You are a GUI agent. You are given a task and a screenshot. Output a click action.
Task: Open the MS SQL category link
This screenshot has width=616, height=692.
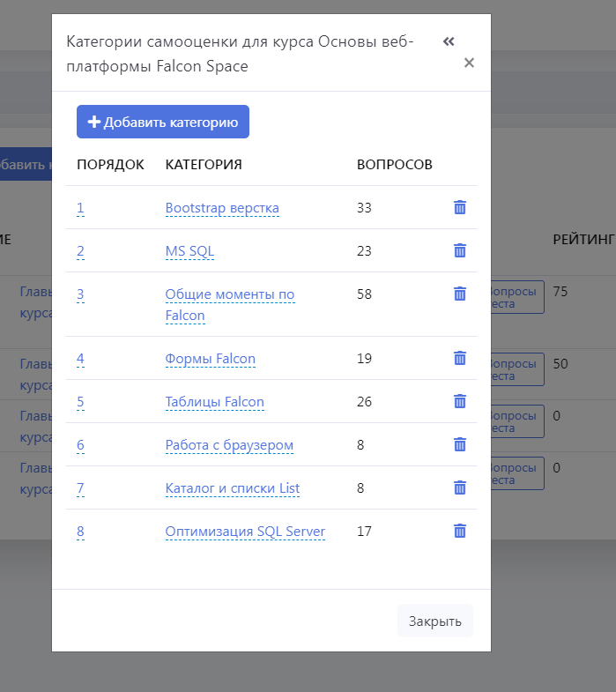tap(189, 251)
